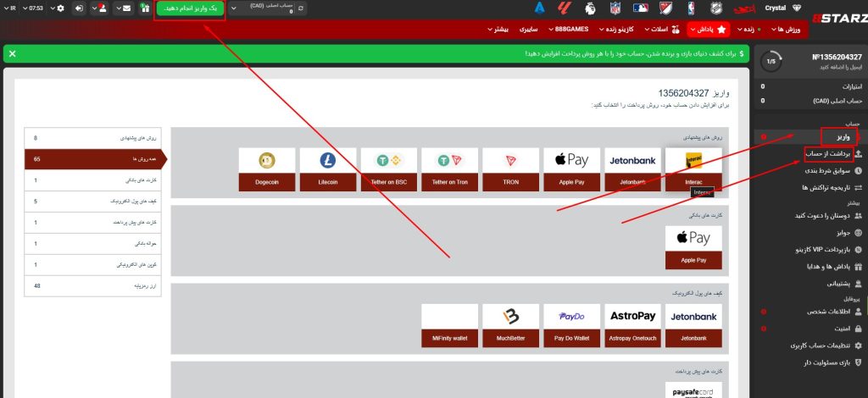Open جوایز prizes in the sidebar
The height and width of the screenshot is (398, 868).
click(849, 233)
